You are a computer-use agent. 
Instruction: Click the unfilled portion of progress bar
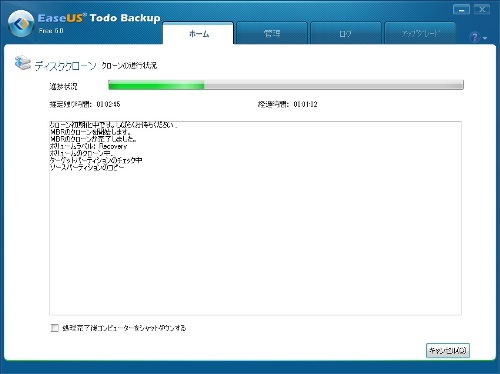(x=334, y=85)
